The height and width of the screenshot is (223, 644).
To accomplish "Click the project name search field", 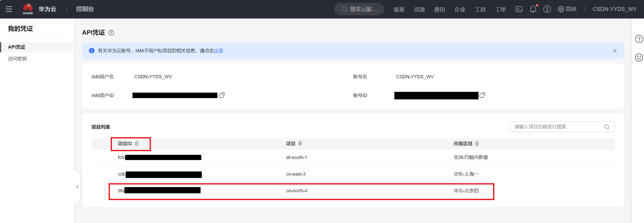I will coord(562,127).
